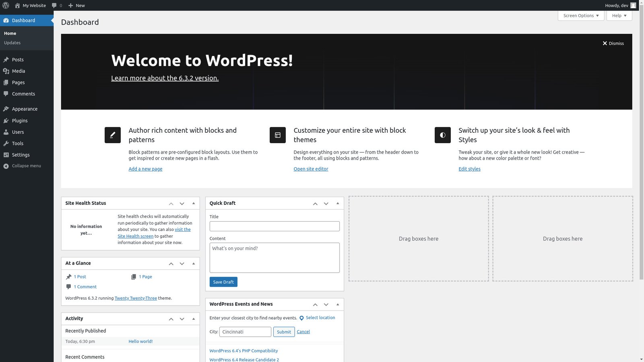Select the Posts pushpin icon in sidebar
The image size is (644, 362).
[x=6, y=59]
